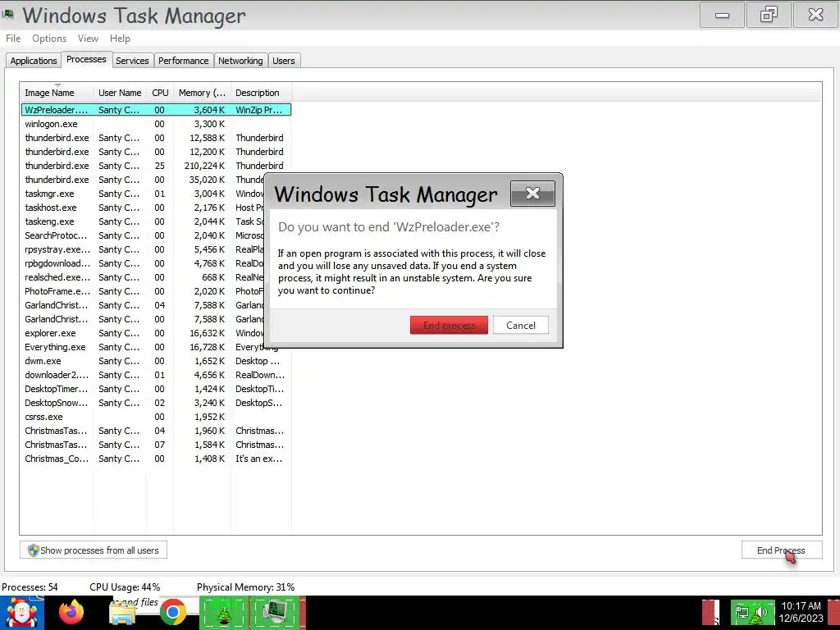Select the downloader2... process row
840x630 pixels.
[x=156, y=374]
